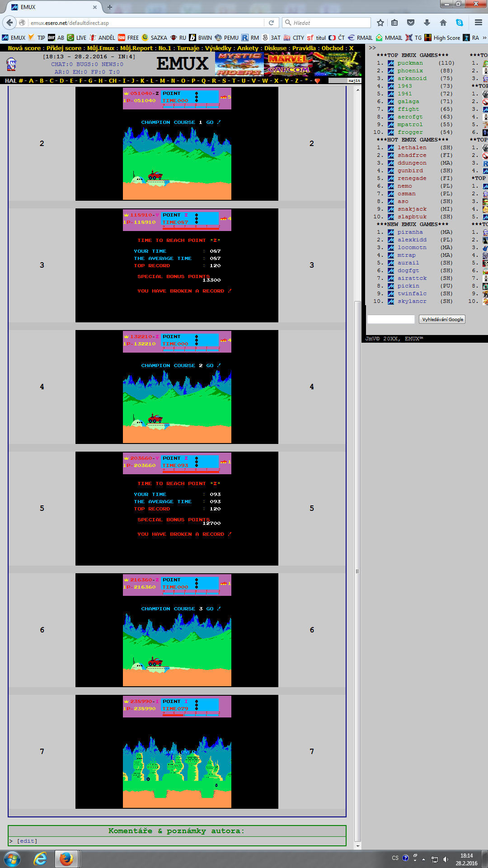Click the heart icon after letter index
The image size is (488, 868).
point(317,80)
